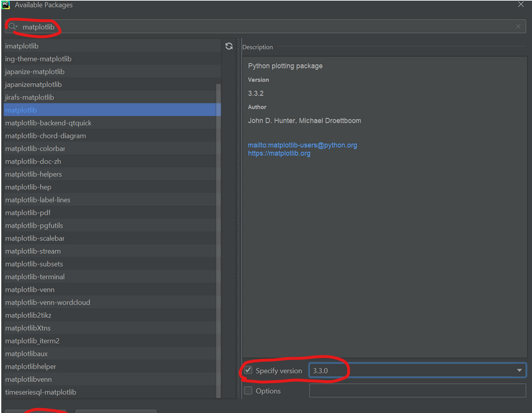Select the matplotlib-pgfutils package
The image size is (532, 413).
tap(112, 225)
